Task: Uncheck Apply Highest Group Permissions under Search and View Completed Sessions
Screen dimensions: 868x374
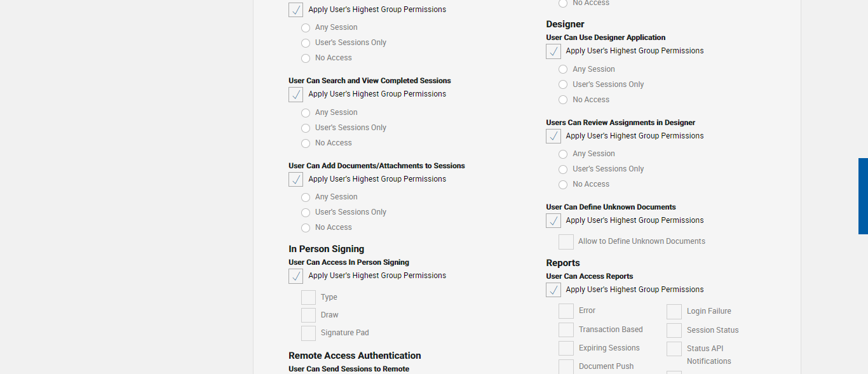Action: coord(295,95)
